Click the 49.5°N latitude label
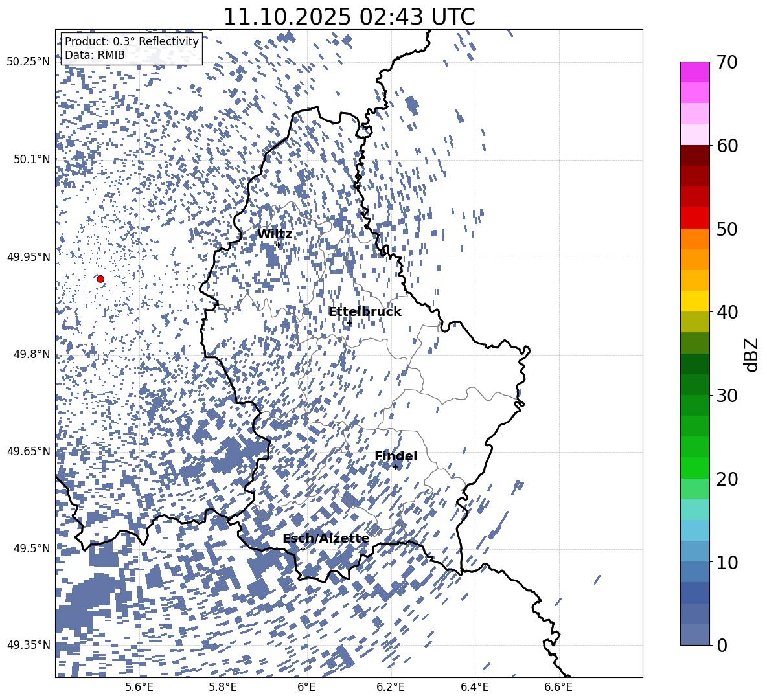Screen dimensions: 767x700 [32, 548]
